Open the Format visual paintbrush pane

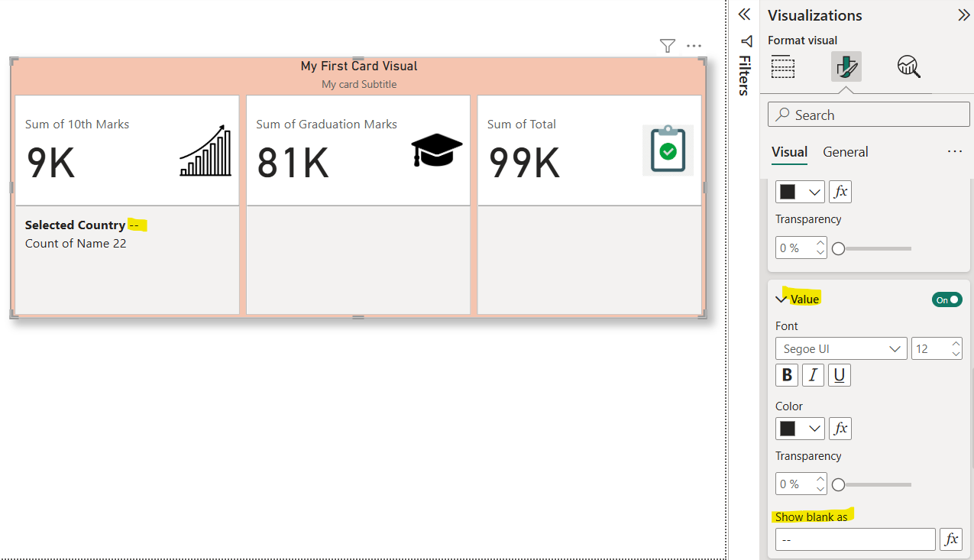click(x=845, y=66)
